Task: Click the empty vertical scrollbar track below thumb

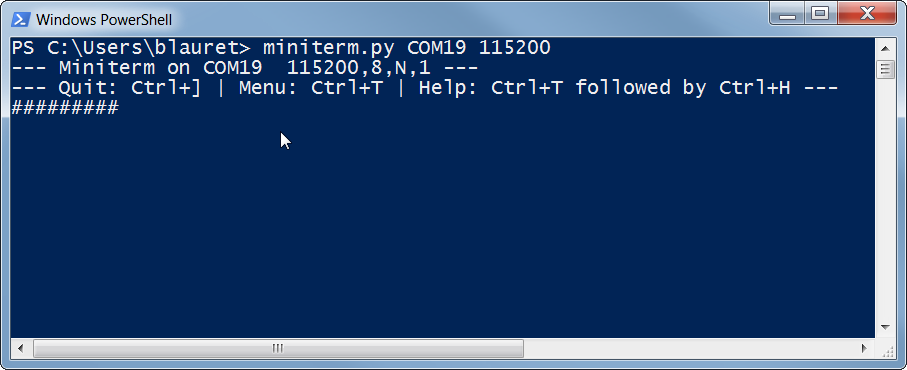Action: (x=885, y=199)
